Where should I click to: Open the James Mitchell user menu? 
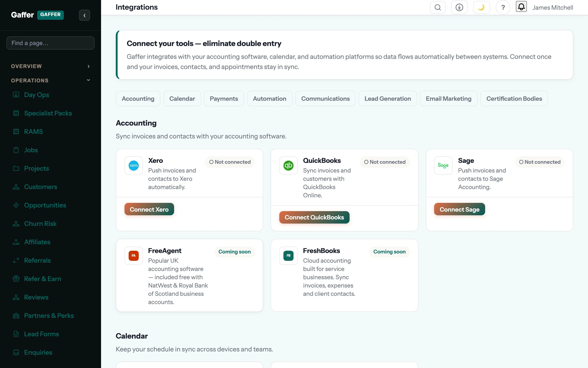click(553, 8)
